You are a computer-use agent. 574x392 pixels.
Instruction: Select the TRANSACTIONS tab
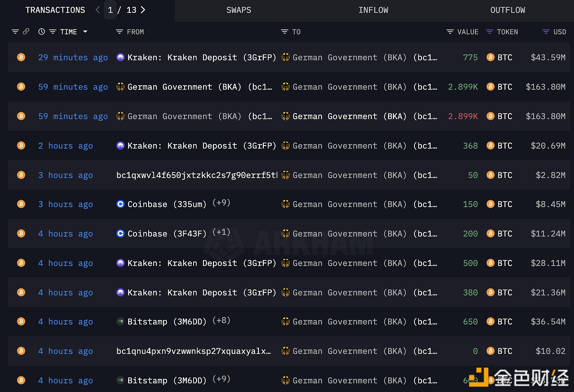[x=55, y=10]
